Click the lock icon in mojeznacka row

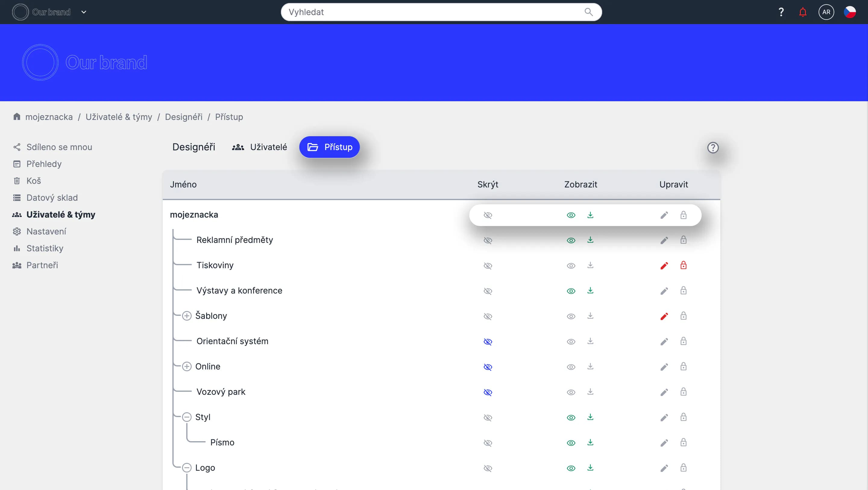pos(683,215)
